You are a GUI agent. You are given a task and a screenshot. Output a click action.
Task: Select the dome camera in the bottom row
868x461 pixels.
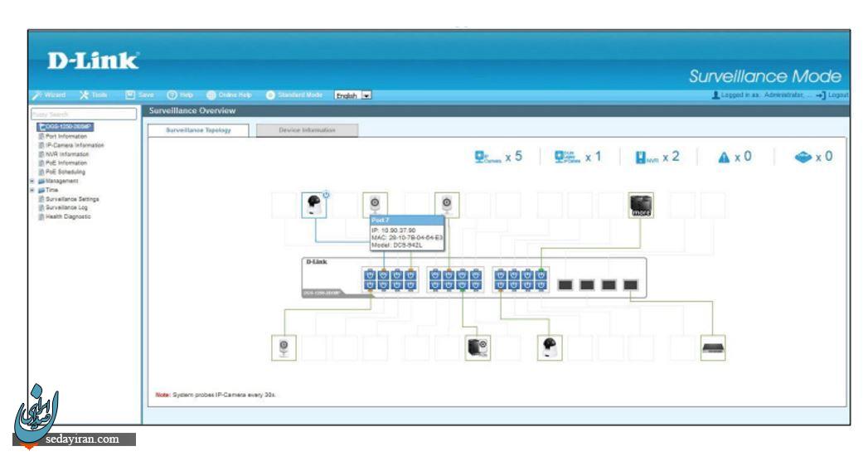point(550,347)
